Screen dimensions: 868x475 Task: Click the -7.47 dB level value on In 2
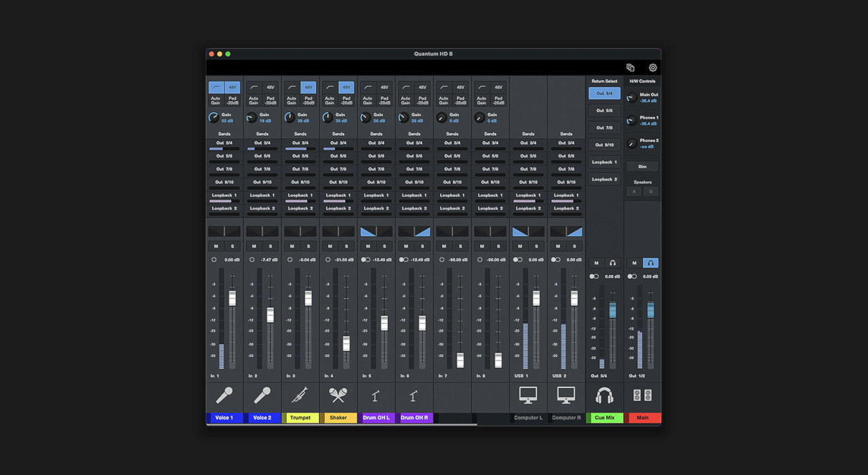270,260
